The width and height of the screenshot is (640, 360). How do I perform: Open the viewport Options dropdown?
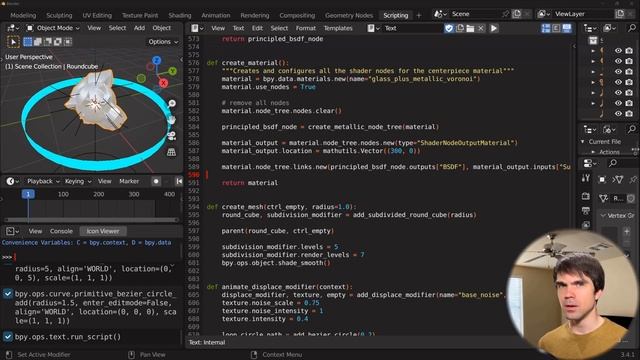click(163, 42)
